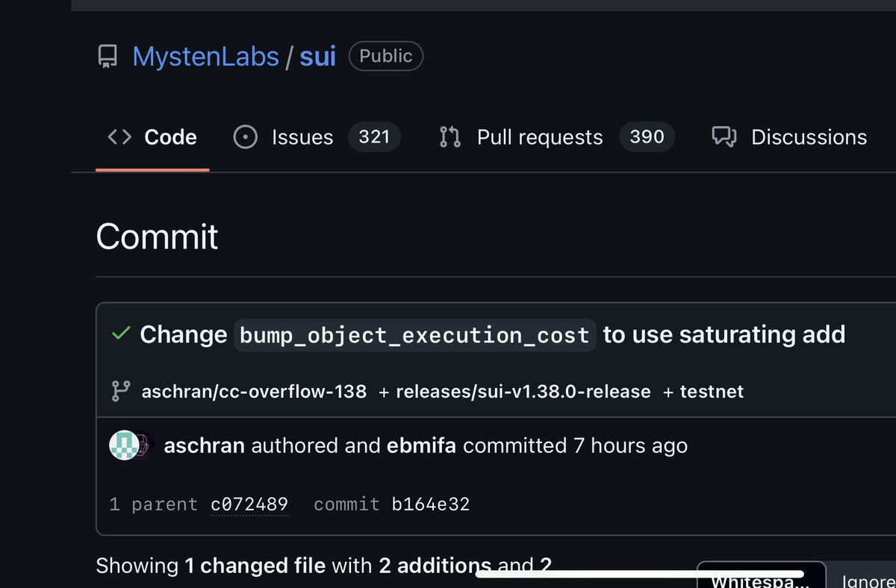
Task: Open branch releases/sui-v1.38.0-release
Action: (x=523, y=391)
